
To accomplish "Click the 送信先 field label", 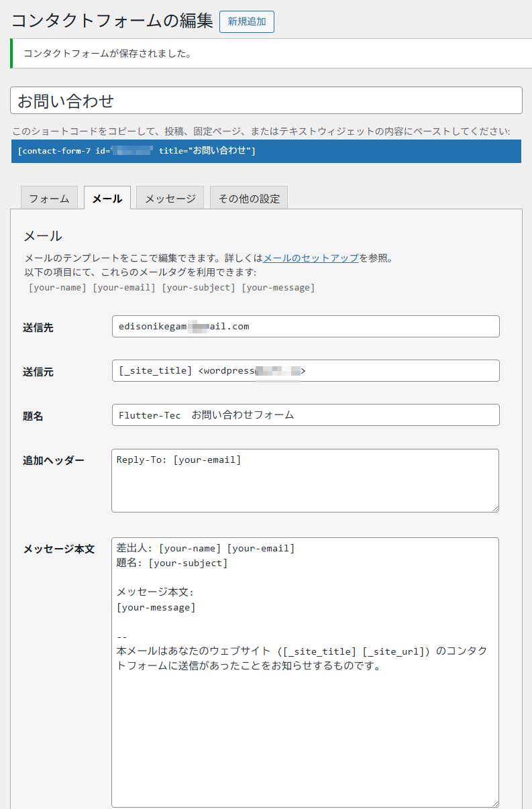I will pos(38,327).
